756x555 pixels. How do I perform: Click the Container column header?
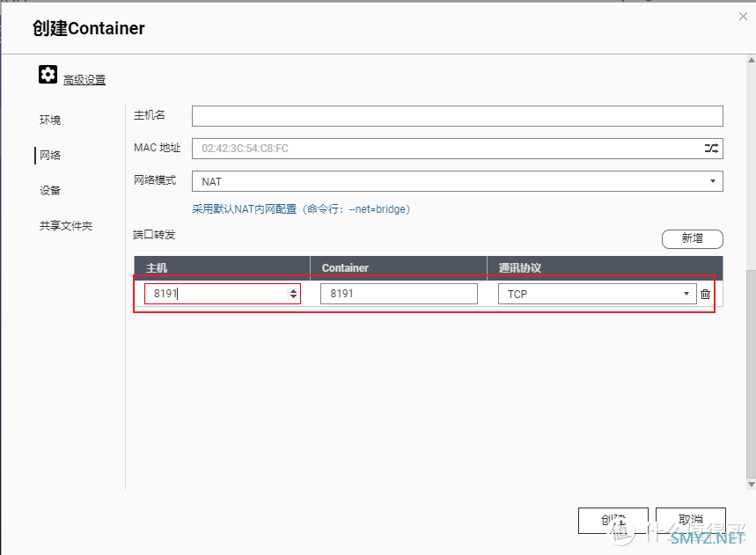point(399,268)
